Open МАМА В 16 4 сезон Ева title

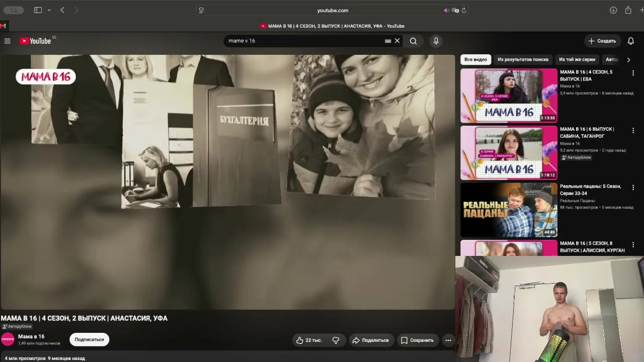(586, 75)
